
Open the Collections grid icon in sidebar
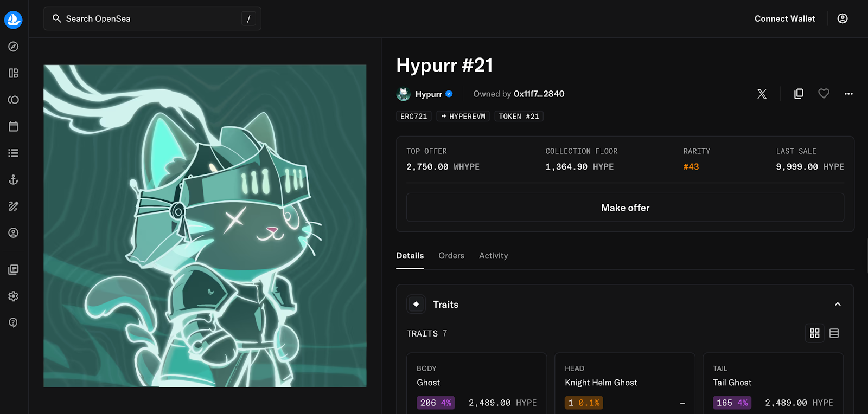click(x=14, y=73)
